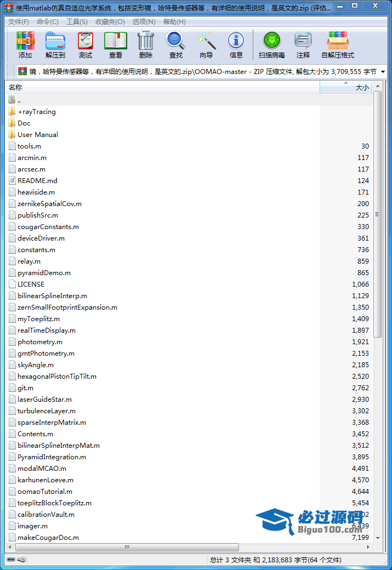The image size is (392, 570).
Task: Open the 查找 (Find) magnifier tool
Action: tap(175, 41)
